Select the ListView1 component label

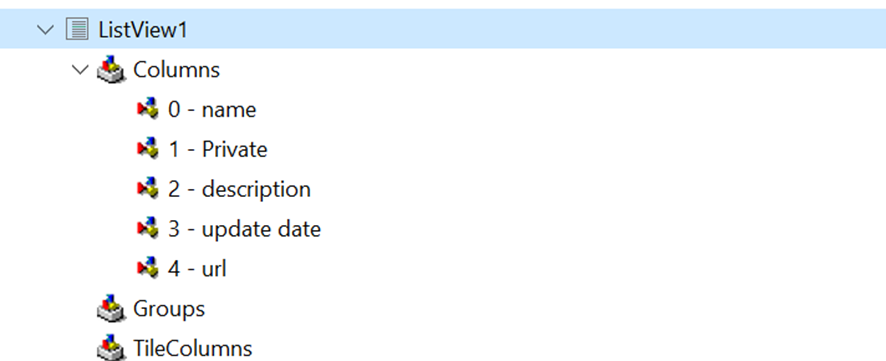(x=142, y=29)
